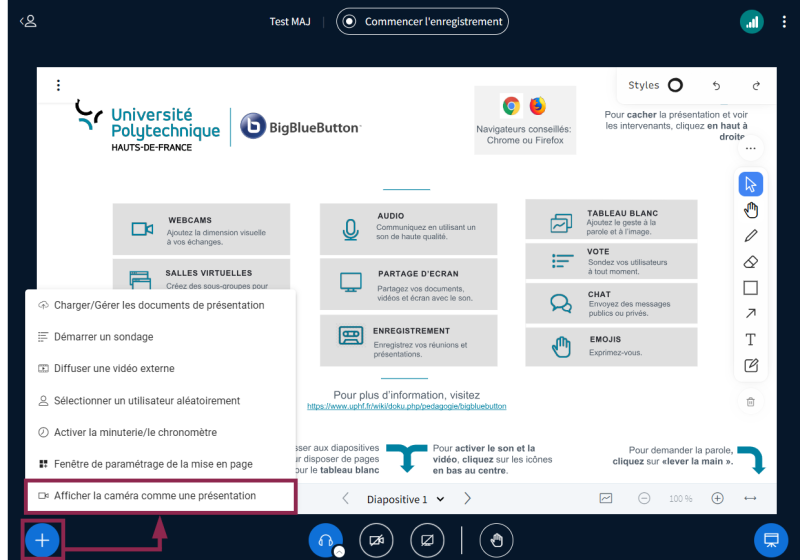This screenshot has height=560, width=800.
Task: Go to the next slide arrow
Action: (x=467, y=499)
